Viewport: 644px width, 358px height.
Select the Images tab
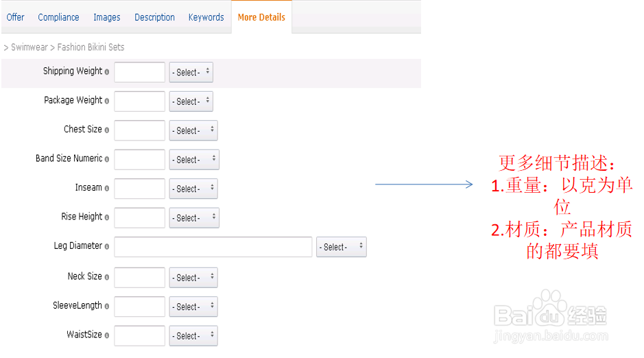point(106,17)
